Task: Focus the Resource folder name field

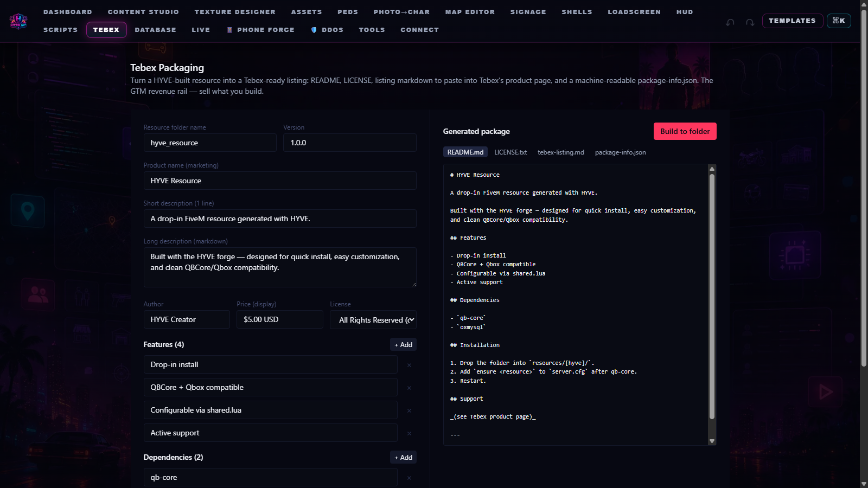Action: pos(210,143)
